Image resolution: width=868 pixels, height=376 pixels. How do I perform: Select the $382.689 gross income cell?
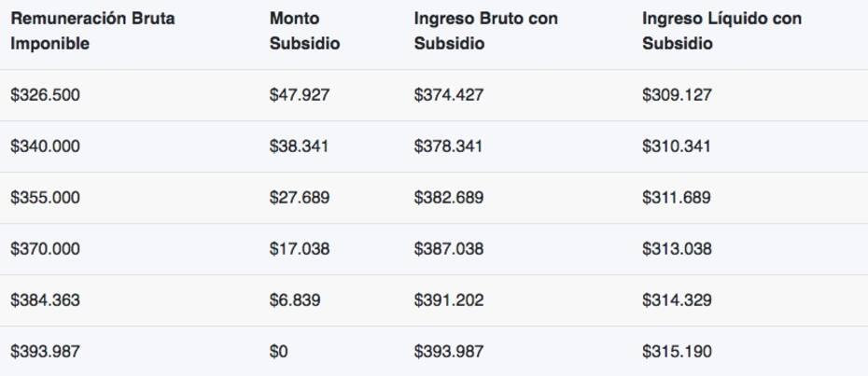pos(449,198)
